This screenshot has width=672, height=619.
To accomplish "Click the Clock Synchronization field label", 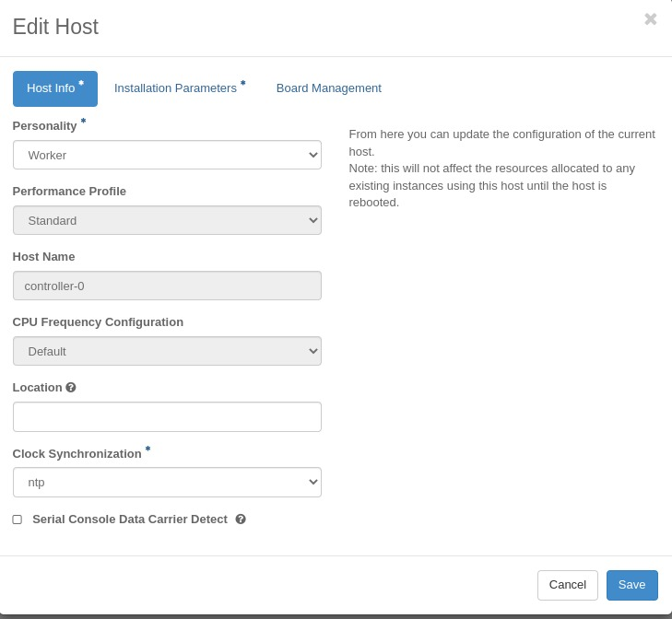I will (77, 454).
